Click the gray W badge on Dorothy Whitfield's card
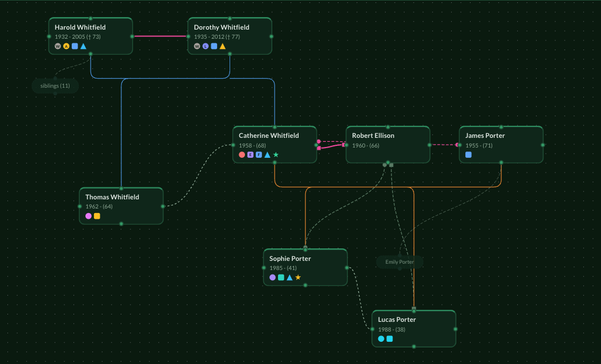The image size is (601, 364). [197, 46]
